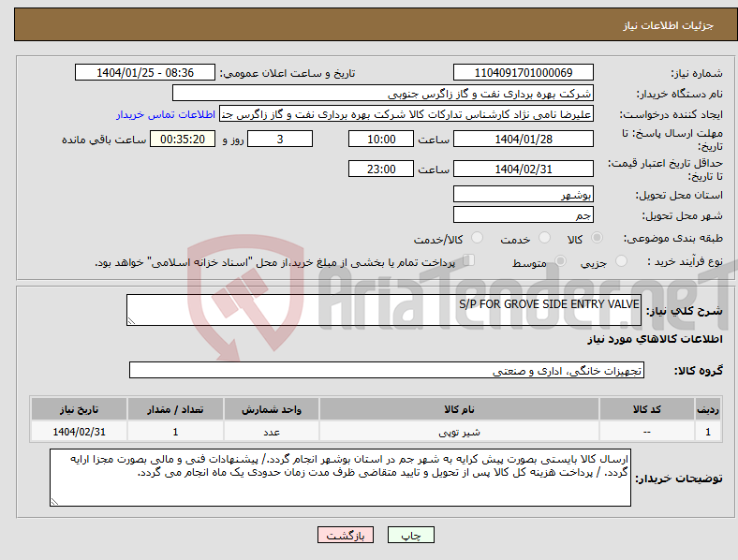738x560 pixels.
Task: Select the کالا radio button
Action: 597,238
